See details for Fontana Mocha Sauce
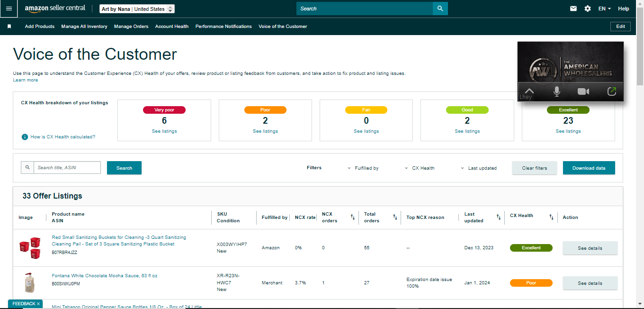The height and width of the screenshot is (309, 644). [x=590, y=283]
